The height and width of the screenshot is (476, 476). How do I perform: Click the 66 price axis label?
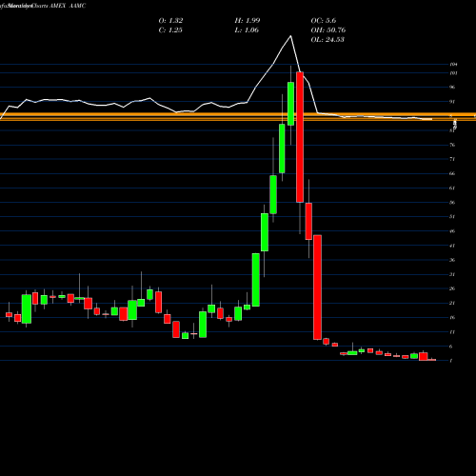click(x=452, y=173)
